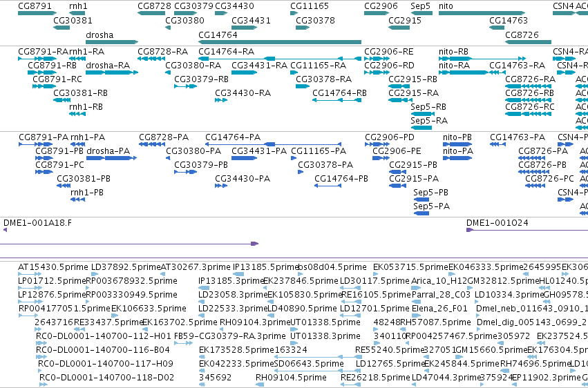
Task: Select the Sep5 gene label
Action: pos(420,6)
